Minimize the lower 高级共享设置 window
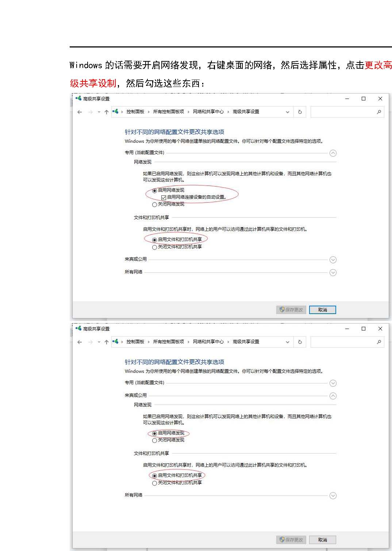This screenshot has width=392, height=551. click(x=347, y=329)
